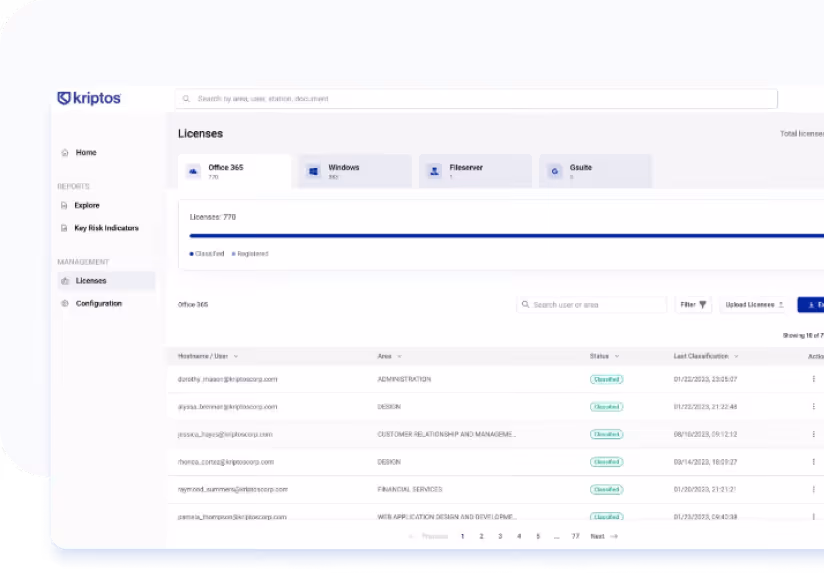The image size is (824, 573).
Task: Click the Previous page link
Action: 429,536
